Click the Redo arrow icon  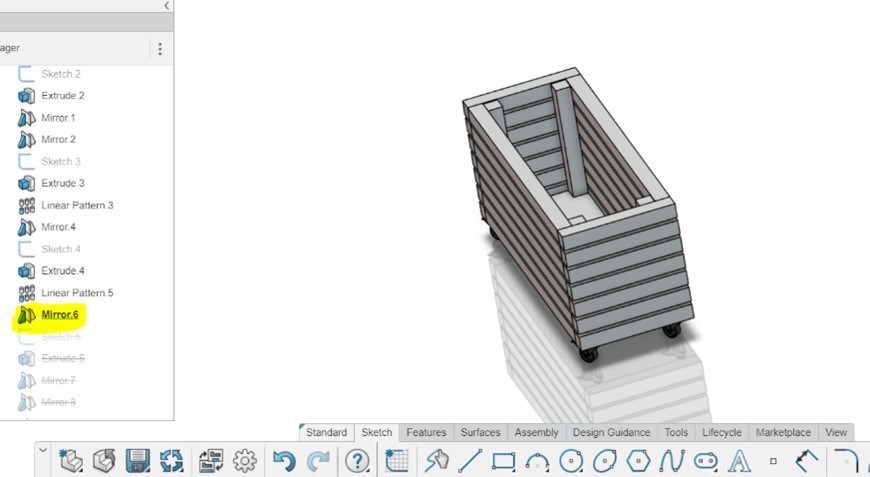[x=318, y=460]
